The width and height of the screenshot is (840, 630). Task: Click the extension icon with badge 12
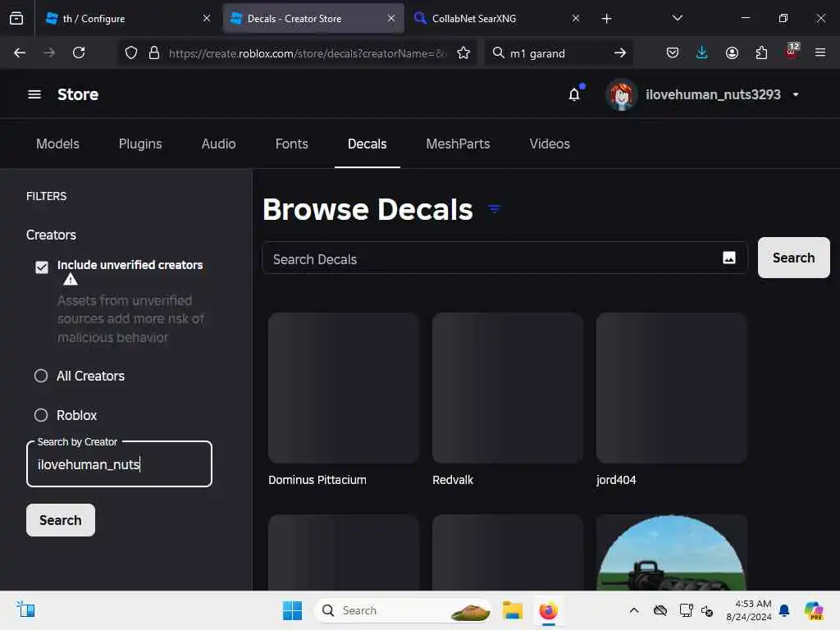click(792, 51)
